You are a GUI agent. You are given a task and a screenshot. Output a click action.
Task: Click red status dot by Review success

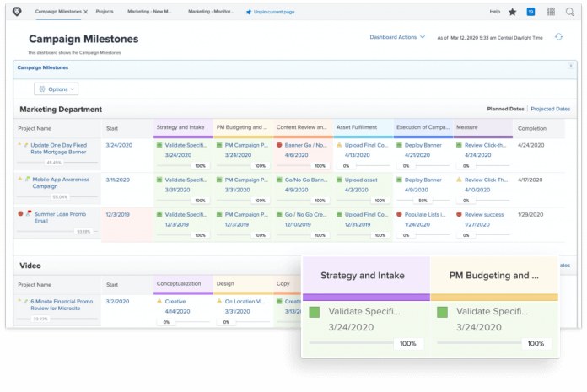pos(459,214)
